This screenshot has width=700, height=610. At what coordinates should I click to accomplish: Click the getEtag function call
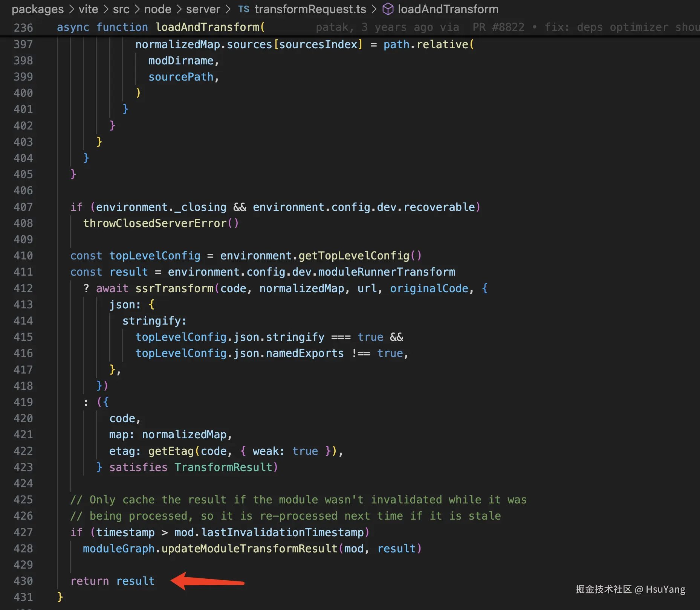point(171,451)
